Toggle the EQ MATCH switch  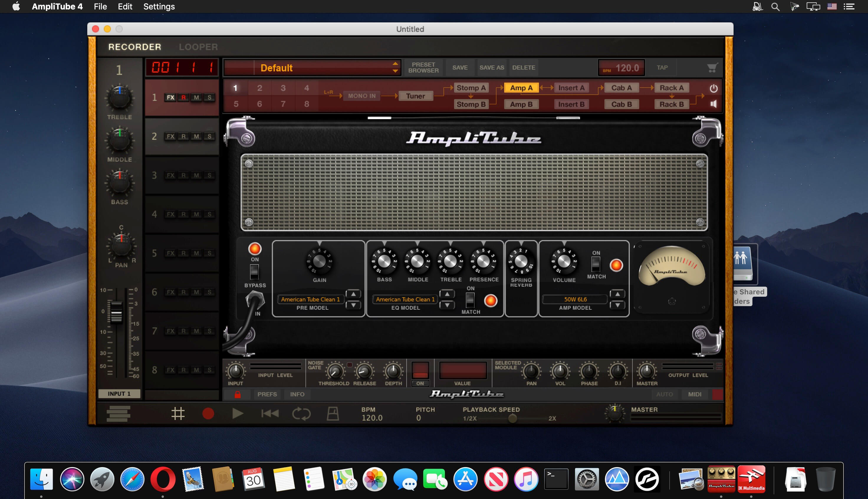tap(470, 300)
